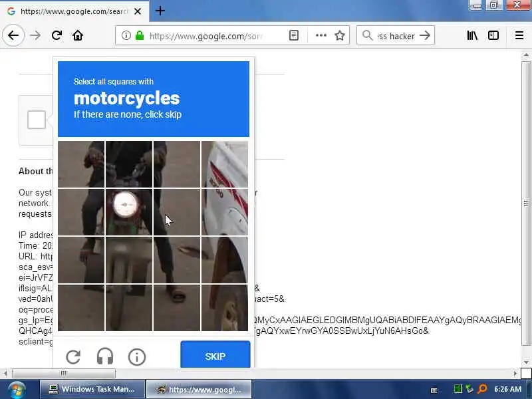Image resolution: width=532 pixels, height=399 pixels.
Task: Click horizontal scrollbar right arrow
Action: point(516,373)
